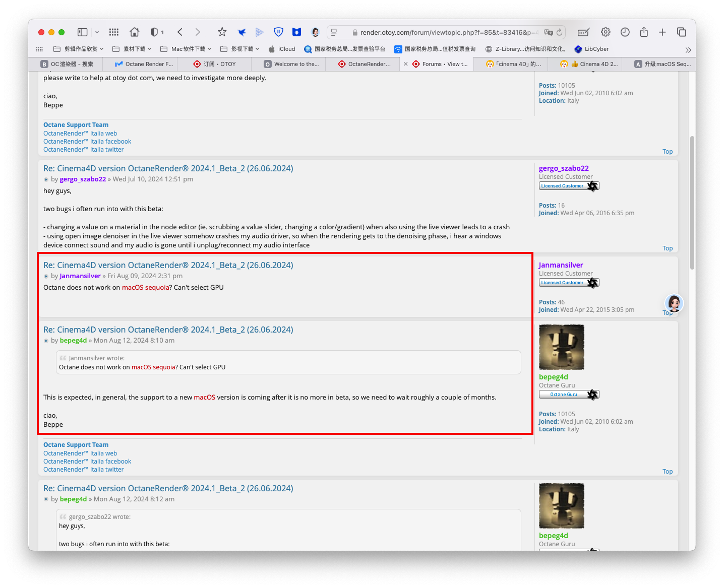Viewport: 724px width, 588px height.
Task: Expand the 素材下载 bookmarks folder
Action: (132, 49)
